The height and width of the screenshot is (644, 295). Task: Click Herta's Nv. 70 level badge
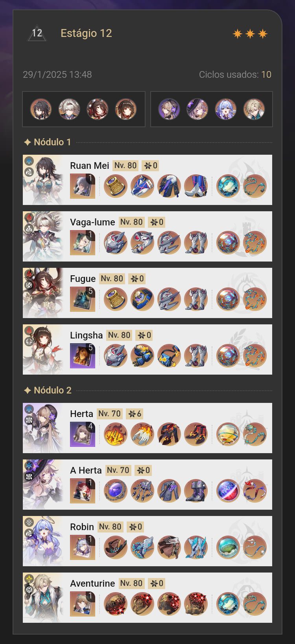(x=110, y=414)
